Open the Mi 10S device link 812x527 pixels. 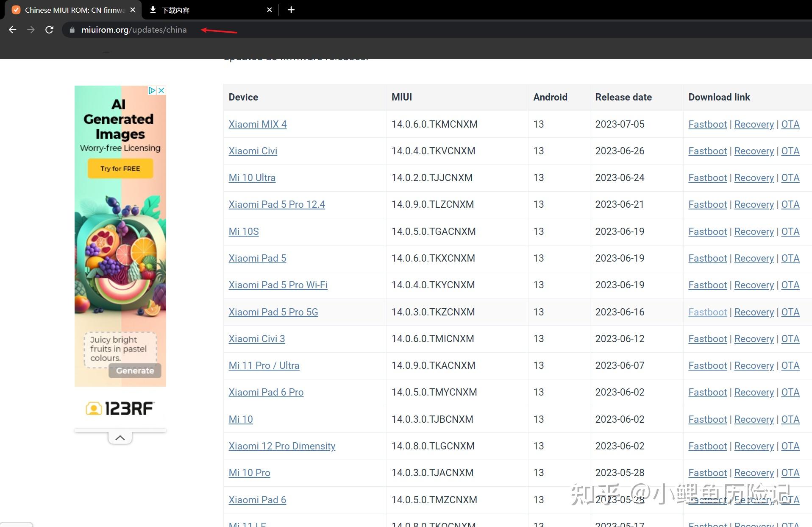point(244,231)
